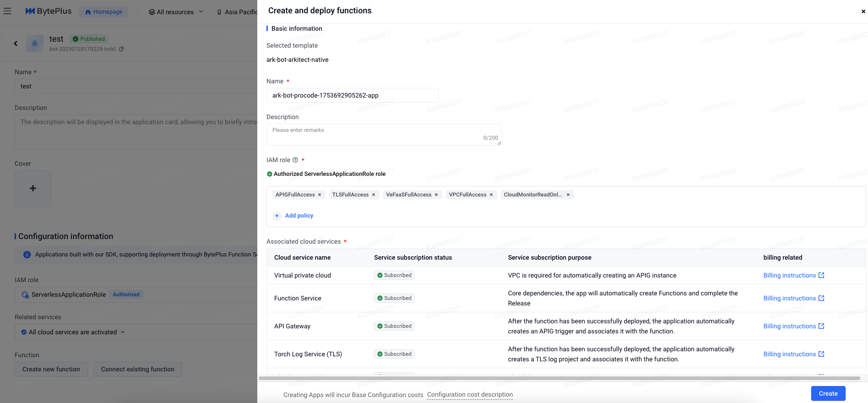Click Subscribed status for API Gateway
The height and width of the screenshot is (403, 868).
pos(394,326)
